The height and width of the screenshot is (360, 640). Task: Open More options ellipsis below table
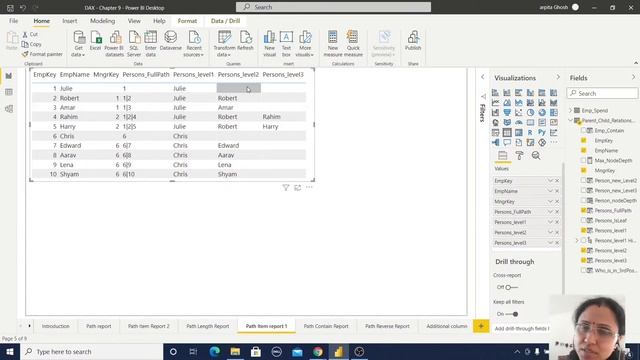(309, 187)
